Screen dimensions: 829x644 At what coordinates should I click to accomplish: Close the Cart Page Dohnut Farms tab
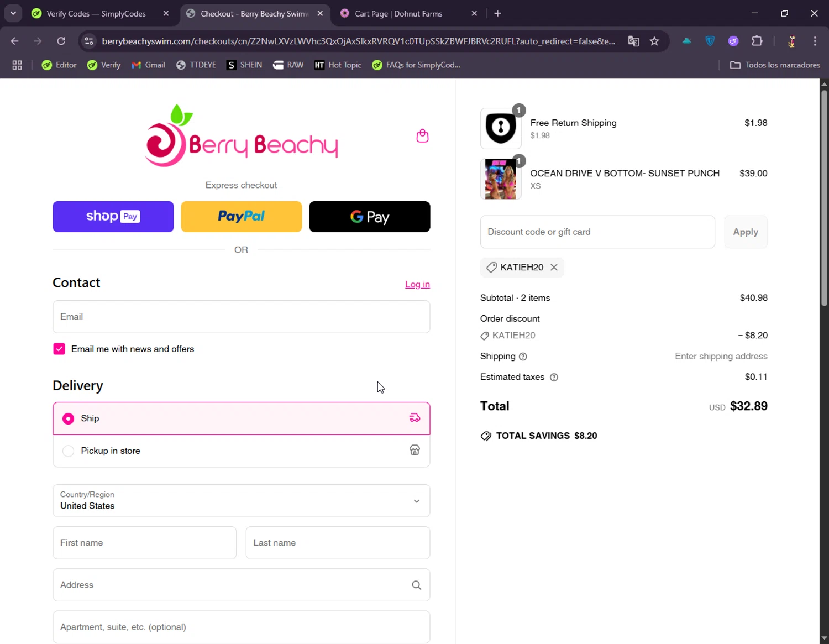pyautogui.click(x=474, y=13)
